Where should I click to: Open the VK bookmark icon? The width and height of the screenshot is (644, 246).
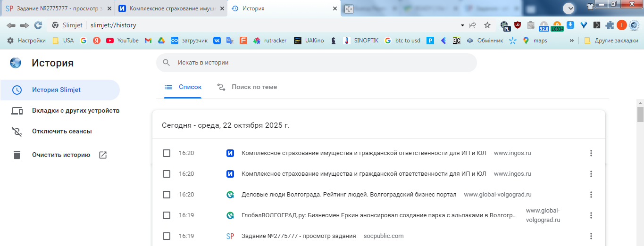pyautogui.click(x=217, y=41)
